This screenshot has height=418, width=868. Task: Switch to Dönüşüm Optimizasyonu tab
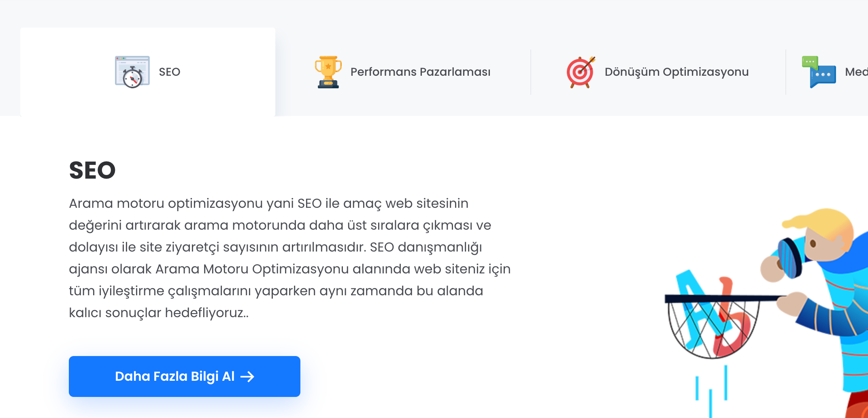click(658, 72)
